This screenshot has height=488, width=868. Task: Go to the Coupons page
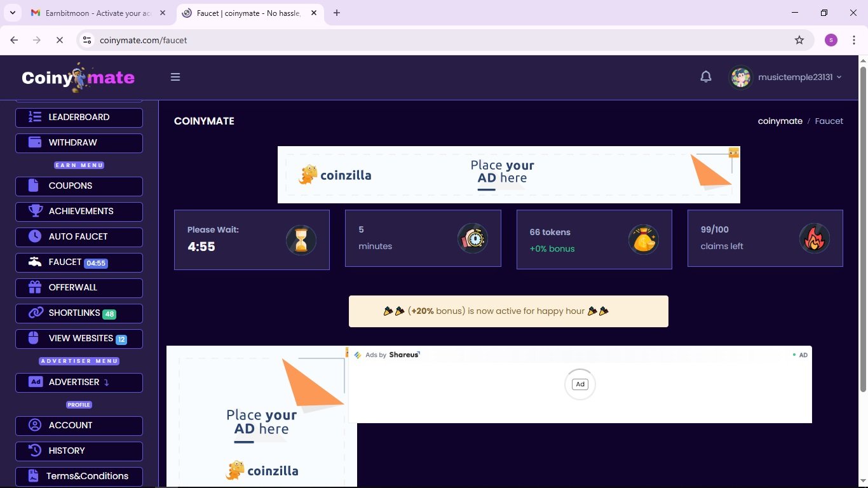tap(79, 186)
